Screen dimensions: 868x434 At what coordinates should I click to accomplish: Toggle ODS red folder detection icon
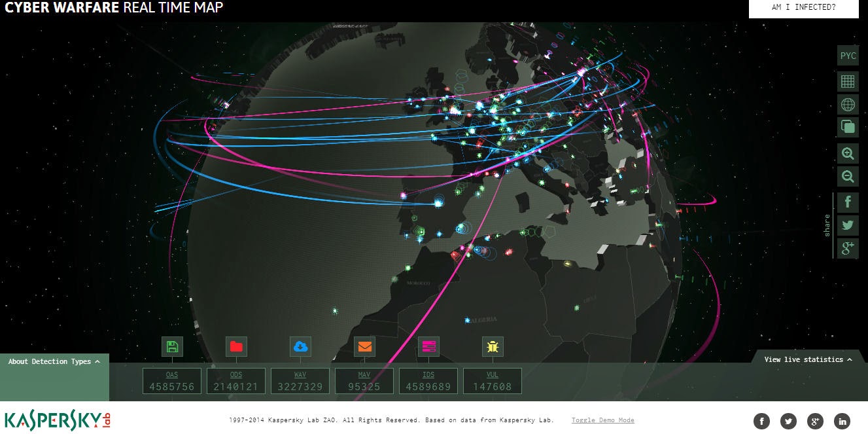[236, 347]
